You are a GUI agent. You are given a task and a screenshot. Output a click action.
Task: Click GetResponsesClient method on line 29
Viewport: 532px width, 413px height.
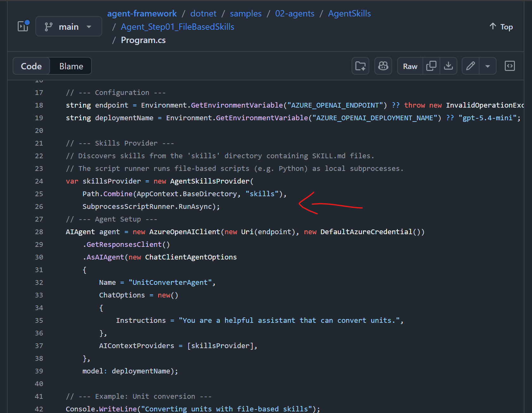tap(124, 244)
